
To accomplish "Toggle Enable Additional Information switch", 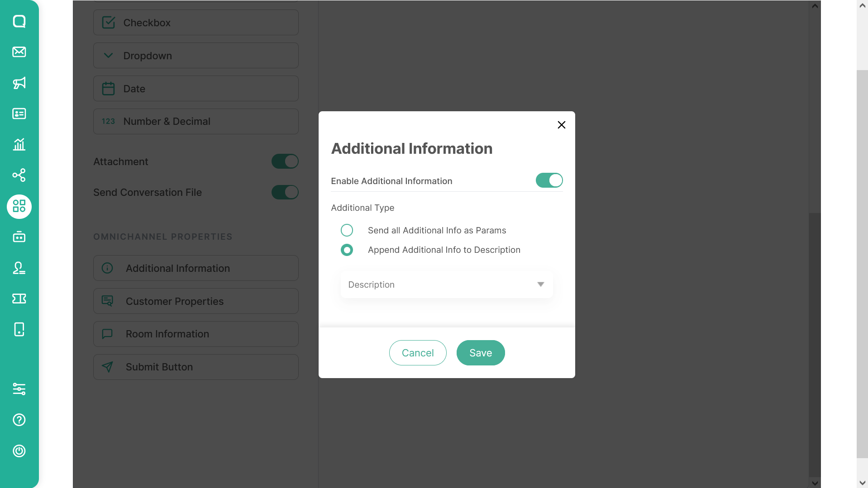I will click(x=549, y=180).
